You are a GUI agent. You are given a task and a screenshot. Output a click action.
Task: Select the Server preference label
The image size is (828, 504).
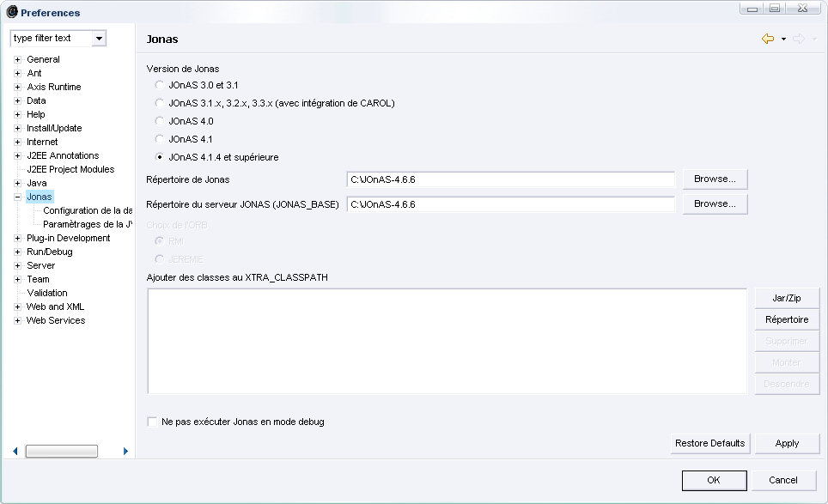pyautogui.click(x=40, y=265)
